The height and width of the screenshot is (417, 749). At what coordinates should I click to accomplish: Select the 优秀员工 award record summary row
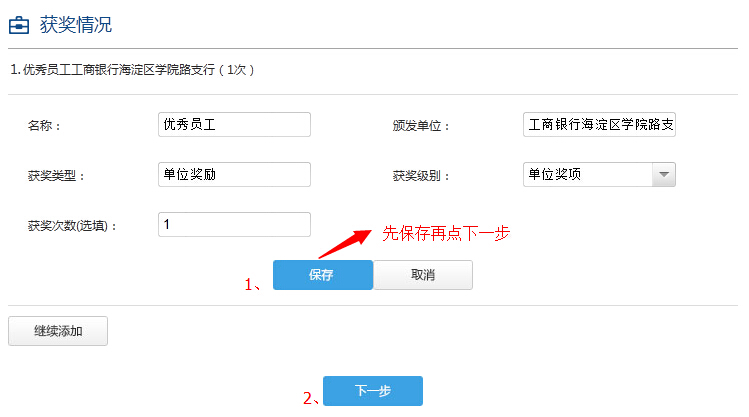click(x=133, y=70)
